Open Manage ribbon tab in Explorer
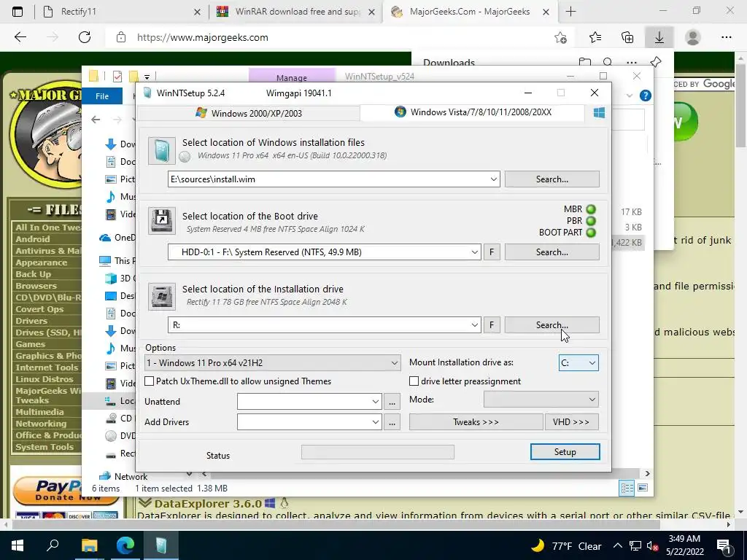747x560 pixels. (x=292, y=76)
